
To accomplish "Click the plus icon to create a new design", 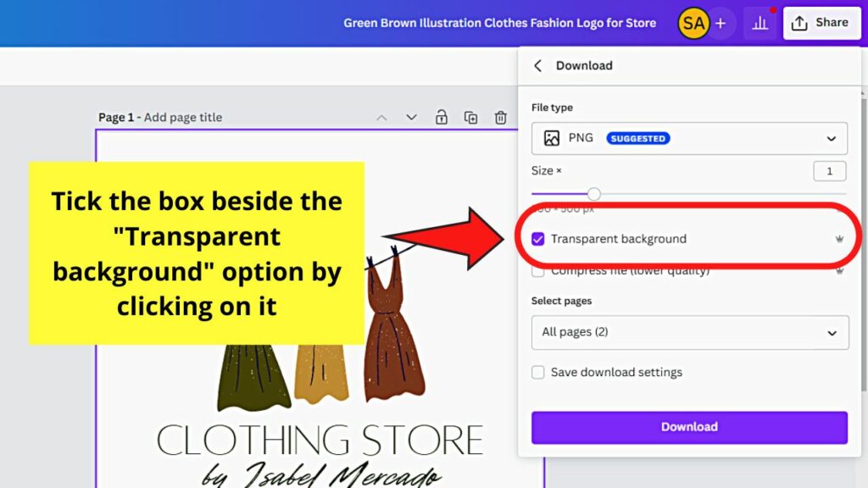I will 721,23.
